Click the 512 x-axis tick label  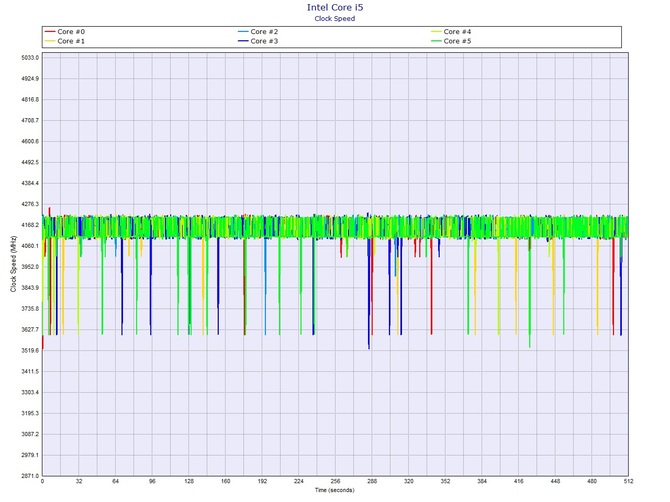(628, 481)
